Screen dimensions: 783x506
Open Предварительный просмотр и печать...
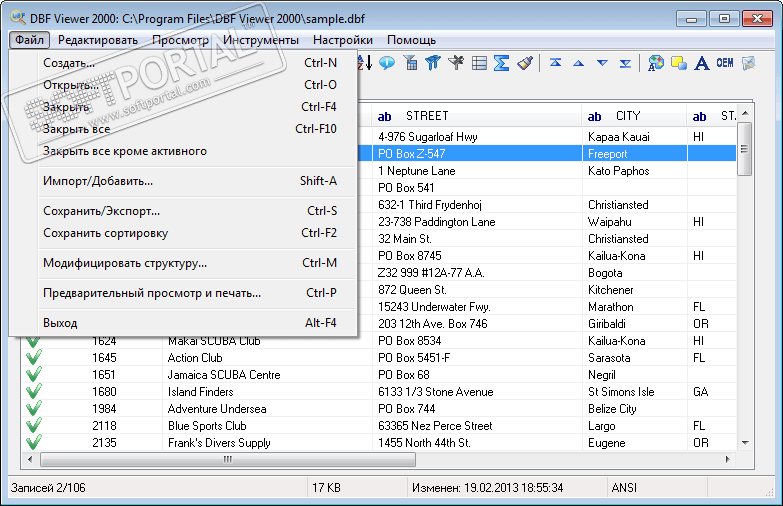point(190,293)
